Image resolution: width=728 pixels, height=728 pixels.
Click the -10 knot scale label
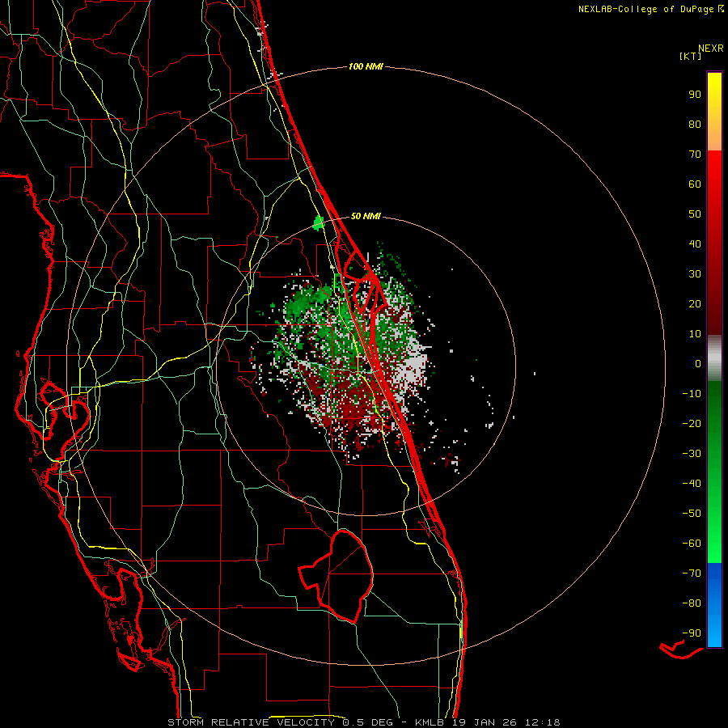692,394
